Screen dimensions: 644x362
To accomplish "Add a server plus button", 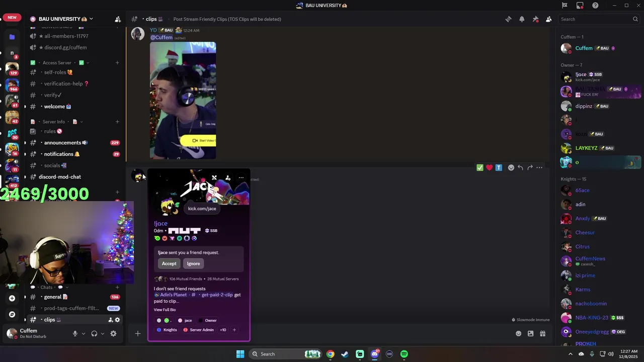I will [x=12, y=298].
